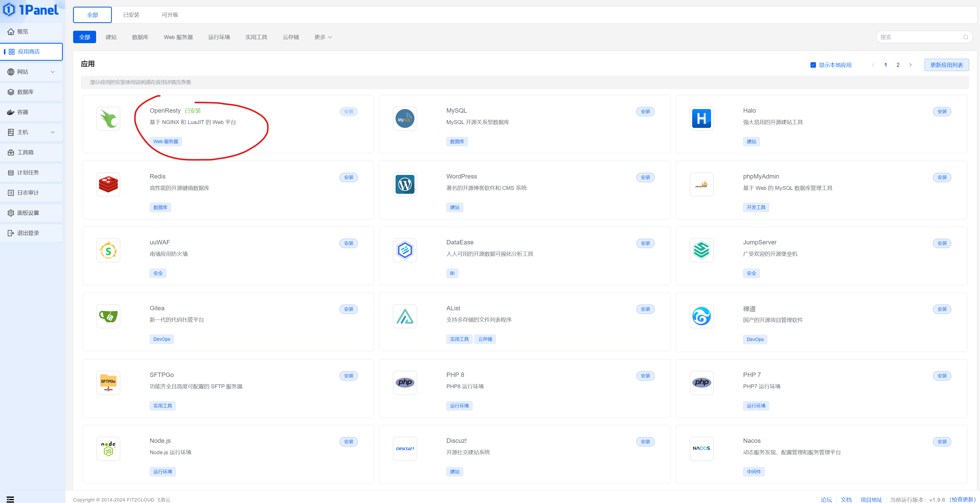Filter by 实用工具 category
Image resolution: width=980 pixels, height=503 pixels.
(x=256, y=37)
